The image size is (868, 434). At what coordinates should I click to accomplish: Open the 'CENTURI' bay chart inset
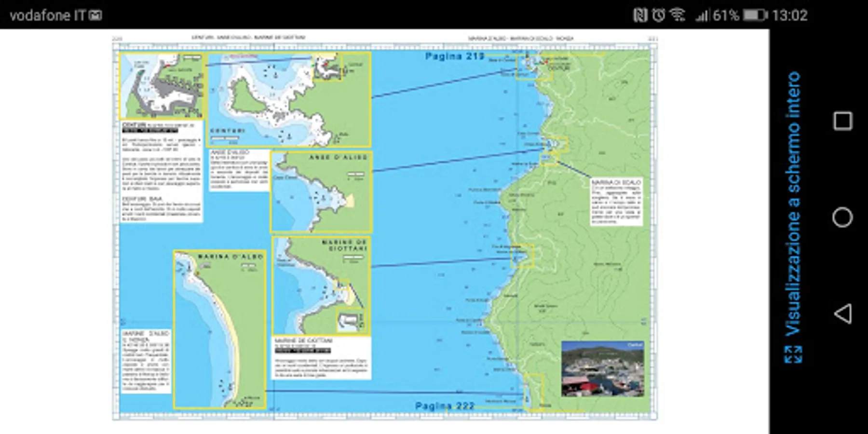pyautogui.click(x=289, y=99)
